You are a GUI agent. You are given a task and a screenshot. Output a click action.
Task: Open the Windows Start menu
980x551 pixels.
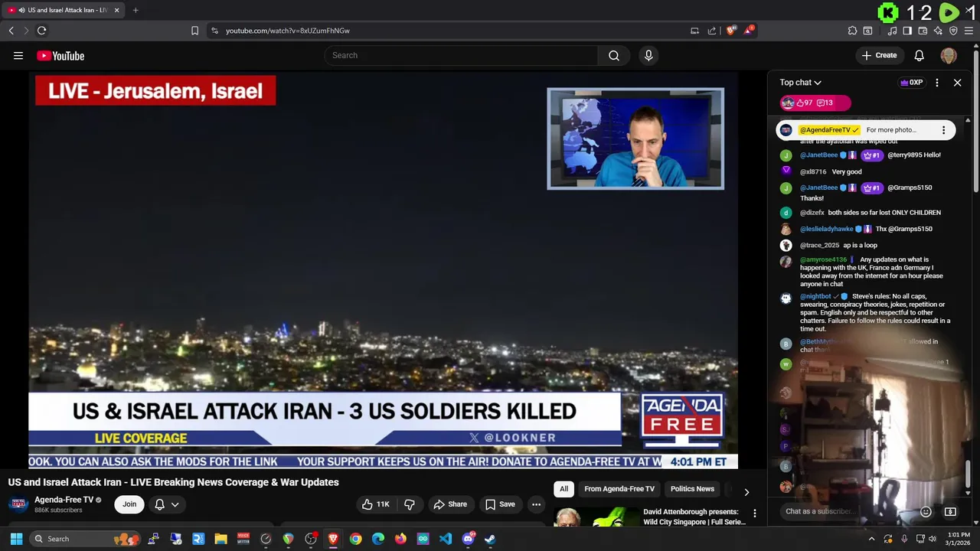[16, 539]
